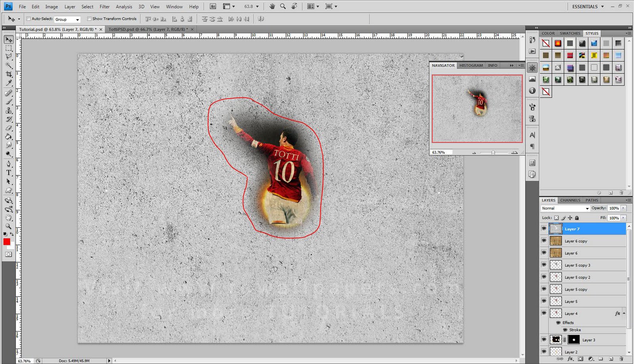Image resolution: width=634 pixels, height=364 pixels.
Task: Toggle Quick Mask mode at toolbox bottom
Action: coord(9,254)
